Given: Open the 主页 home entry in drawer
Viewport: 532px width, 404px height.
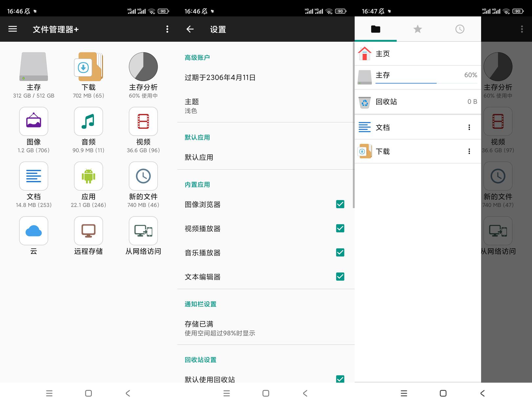Looking at the screenshot, I should (418, 54).
